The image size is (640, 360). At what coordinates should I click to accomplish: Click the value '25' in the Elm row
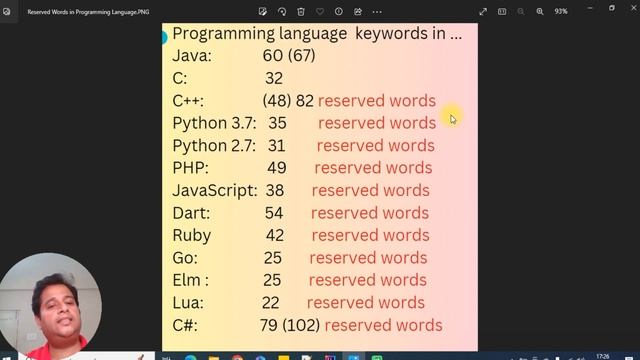[x=272, y=280]
